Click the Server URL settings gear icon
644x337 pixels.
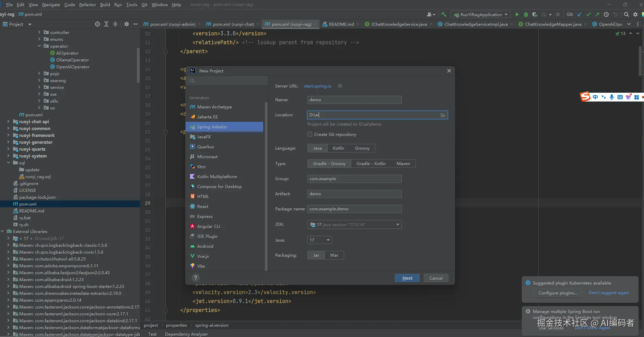coord(340,86)
